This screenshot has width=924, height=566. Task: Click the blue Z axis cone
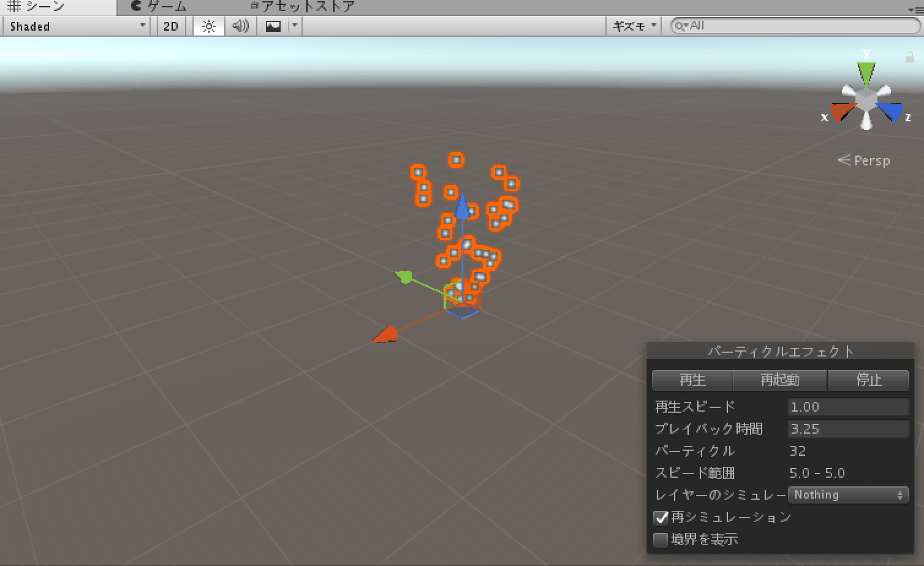890,112
